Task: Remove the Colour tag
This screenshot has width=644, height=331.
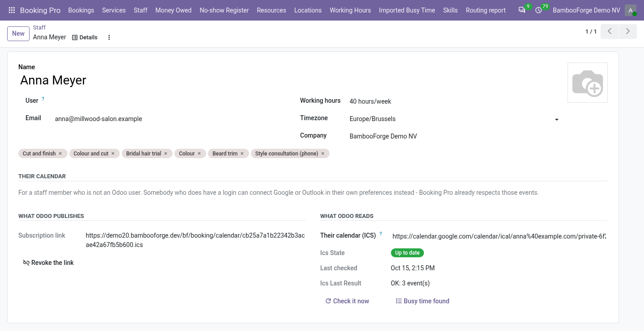Action: click(x=199, y=153)
